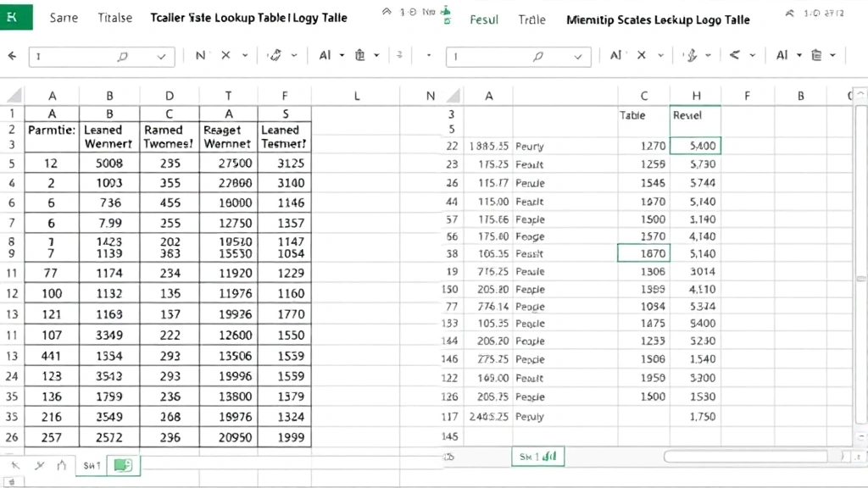Viewport: 868px width, 488px height.
Task: Click the X icon in right window toolbar
Action: [640, 56]
